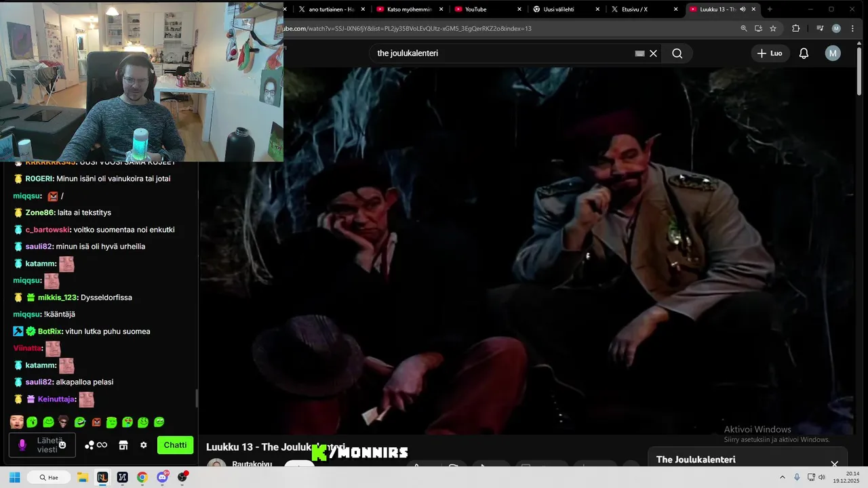Open Rautakoivu channel name
This screenshot has width=868, height=488.
[252, 464]
